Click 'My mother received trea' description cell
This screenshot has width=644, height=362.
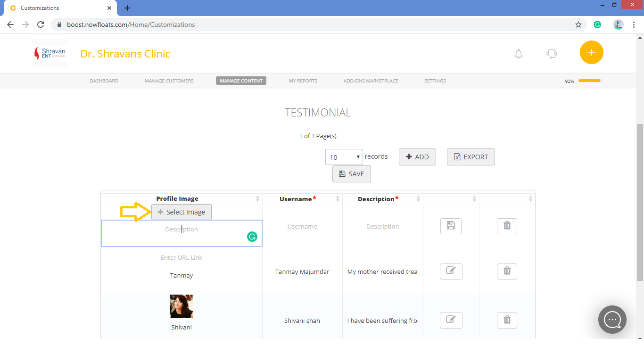383,271
